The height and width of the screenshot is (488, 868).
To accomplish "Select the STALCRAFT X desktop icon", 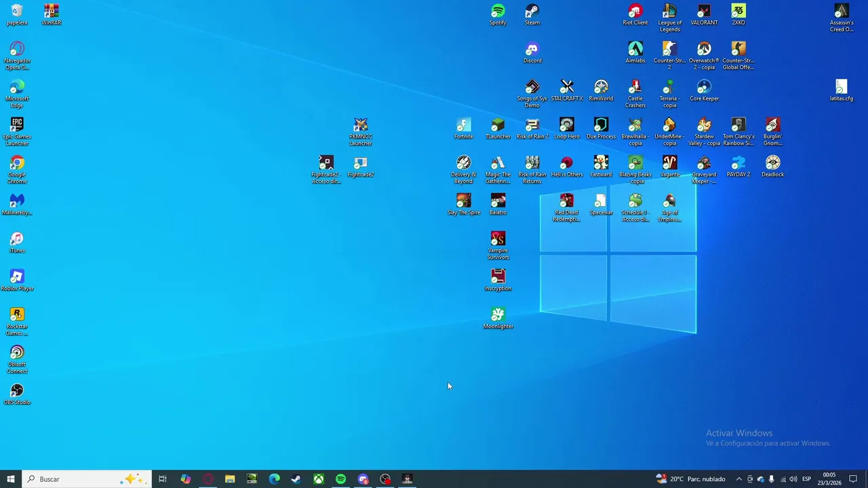I will (567, 91).
